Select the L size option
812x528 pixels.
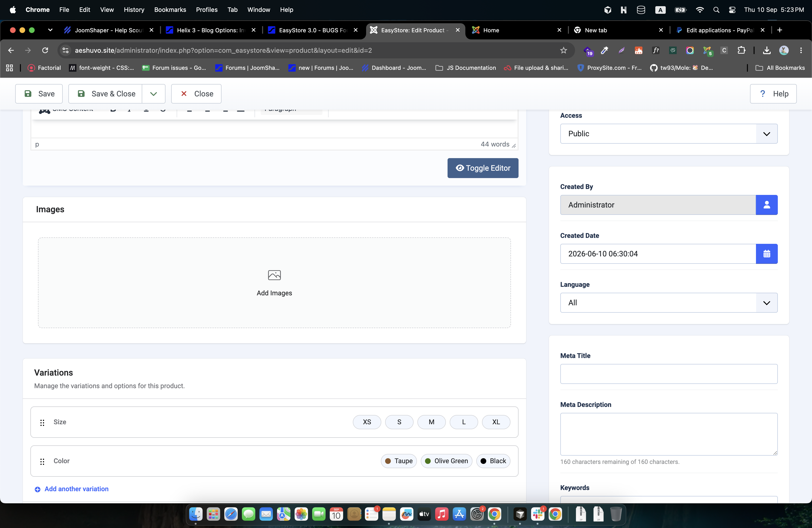464,422
